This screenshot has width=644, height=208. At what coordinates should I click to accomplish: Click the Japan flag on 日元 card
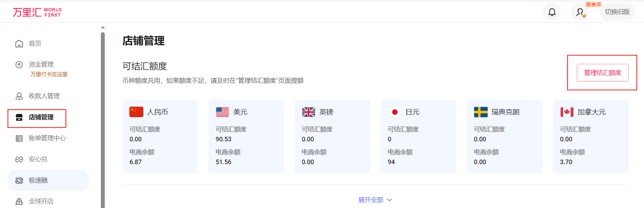click(395, 112)
